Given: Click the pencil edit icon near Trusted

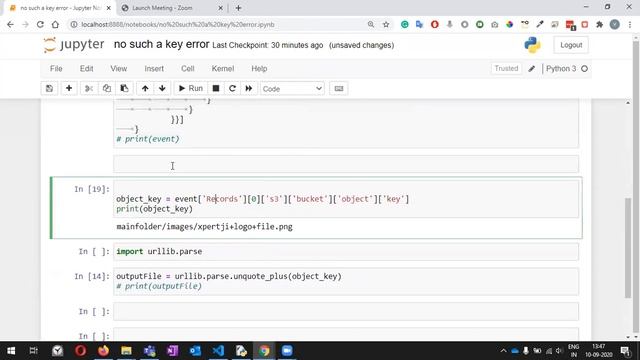Looking at the screenshot, I should (531, 69).
